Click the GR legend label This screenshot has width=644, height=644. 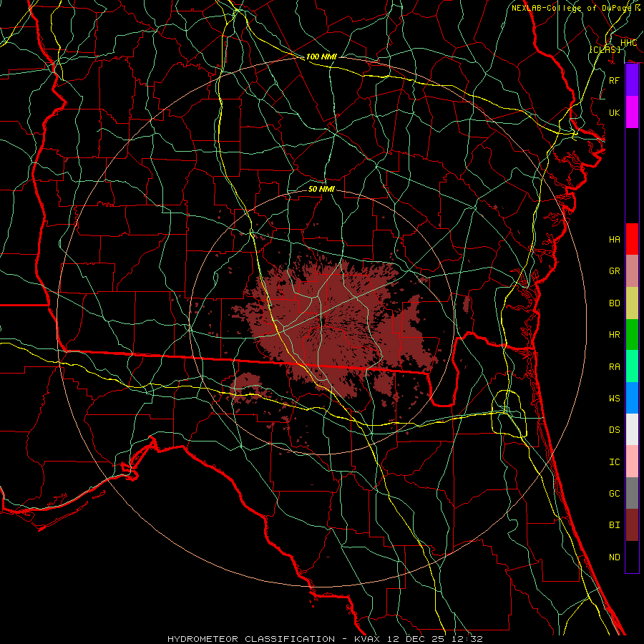point(615,271)
